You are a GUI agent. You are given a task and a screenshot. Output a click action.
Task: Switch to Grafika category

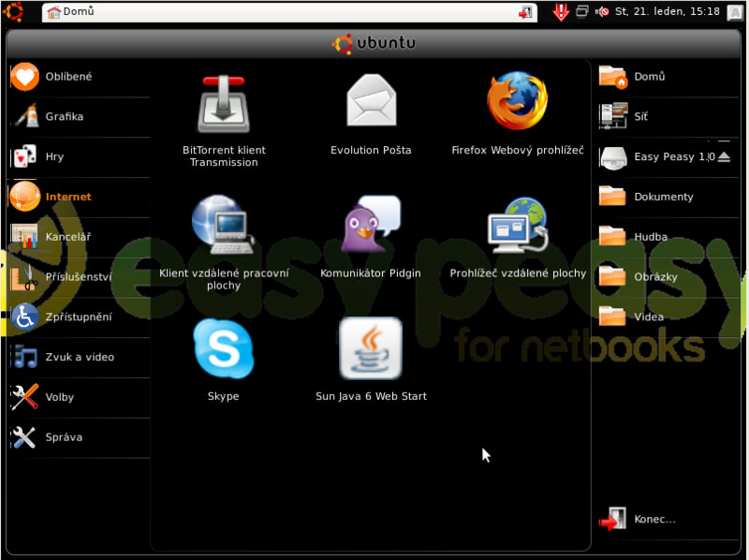point(80,116)
